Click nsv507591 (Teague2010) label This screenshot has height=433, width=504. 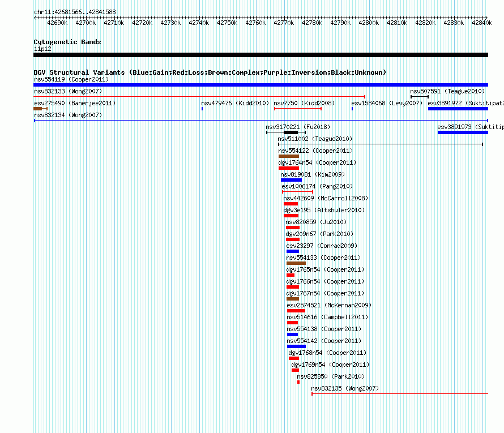click(447, 91)
